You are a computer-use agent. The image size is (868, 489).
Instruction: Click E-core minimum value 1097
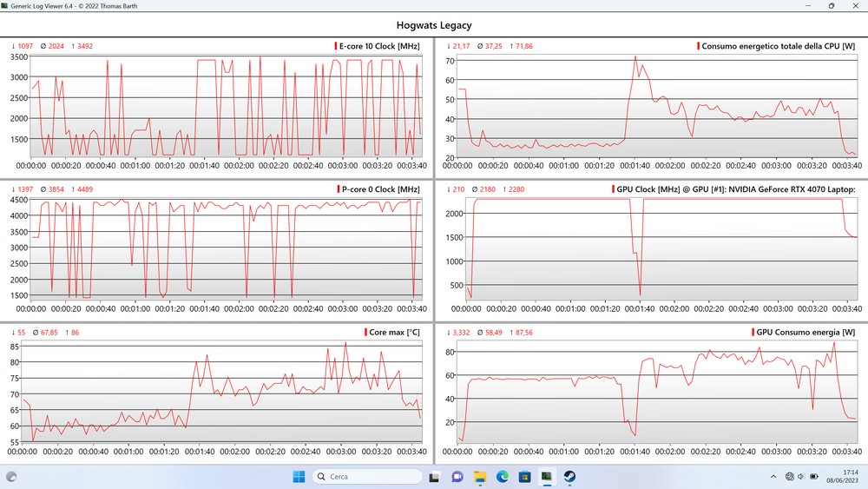click(25, 46)
